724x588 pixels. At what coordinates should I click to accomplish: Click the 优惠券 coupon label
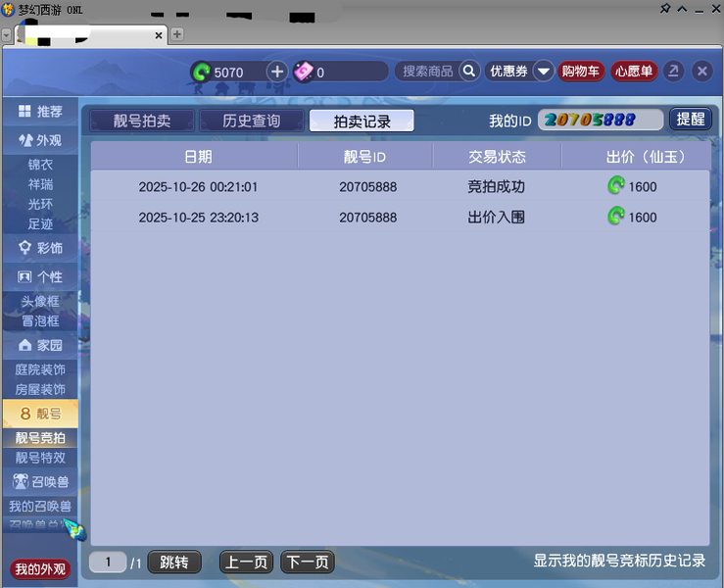[x=508, y=72]
